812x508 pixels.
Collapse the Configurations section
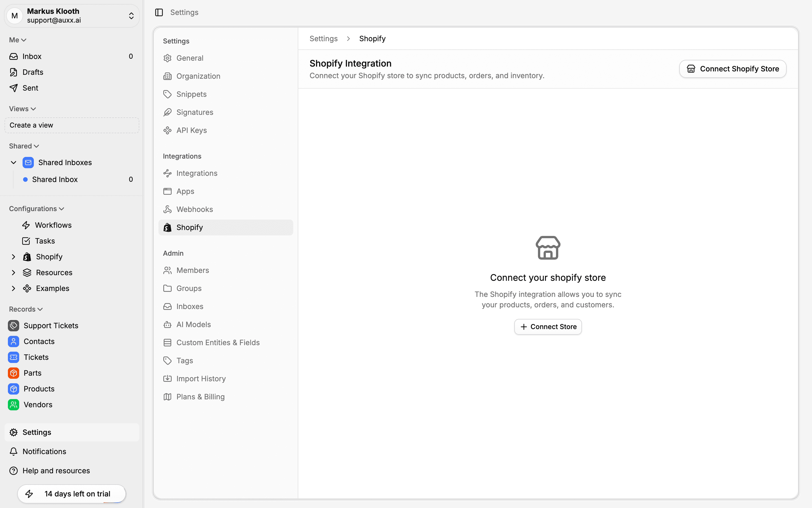pyautogui.click(x=37, y=209)
